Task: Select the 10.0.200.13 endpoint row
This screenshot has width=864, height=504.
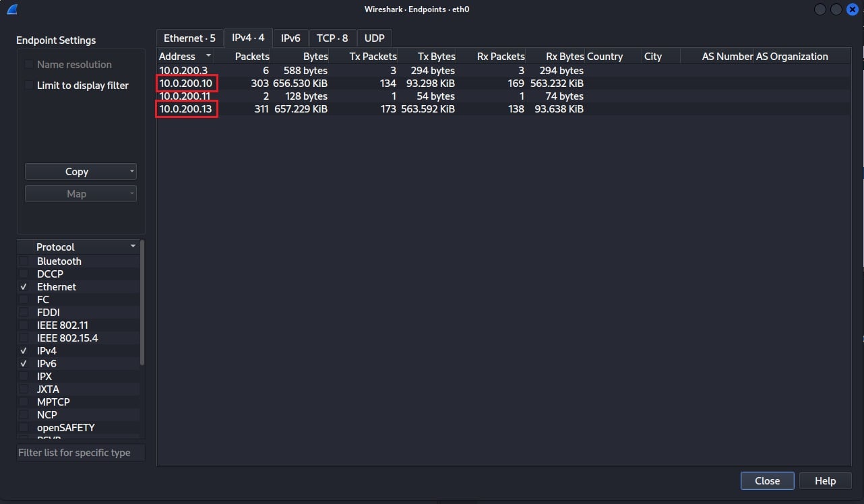Action: click(503, 109)
